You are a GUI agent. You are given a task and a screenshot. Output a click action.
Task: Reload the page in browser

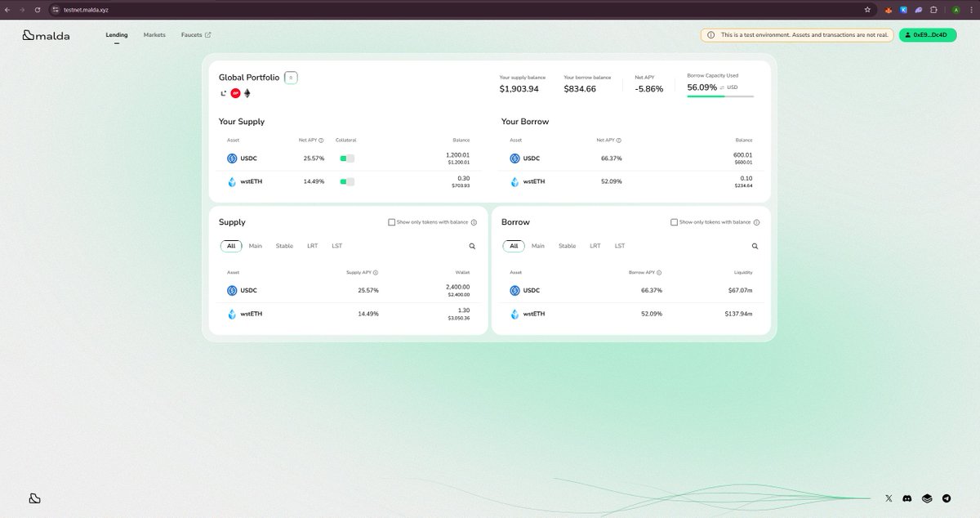click(x=38, y=9)
